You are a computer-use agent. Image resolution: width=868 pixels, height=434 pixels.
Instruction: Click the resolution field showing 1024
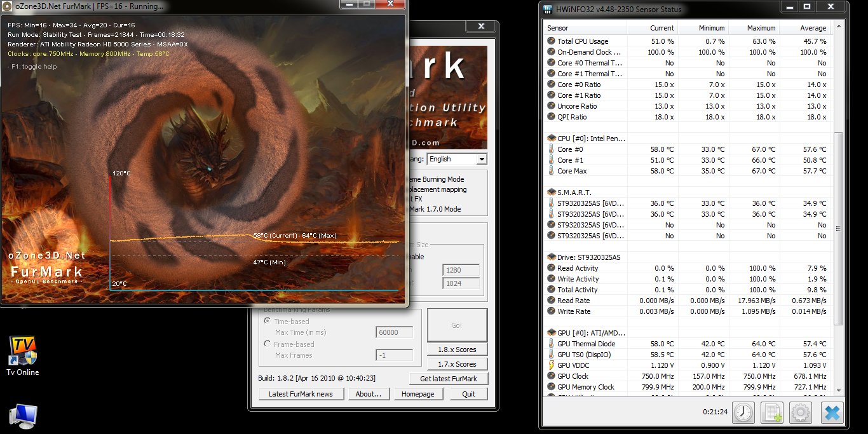tap(461, 283)
